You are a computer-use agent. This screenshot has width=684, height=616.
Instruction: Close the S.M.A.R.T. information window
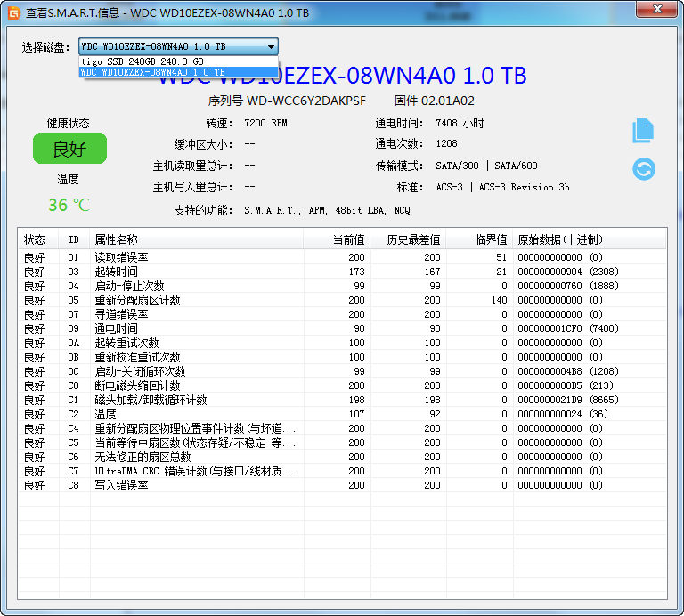click(657, 9)
